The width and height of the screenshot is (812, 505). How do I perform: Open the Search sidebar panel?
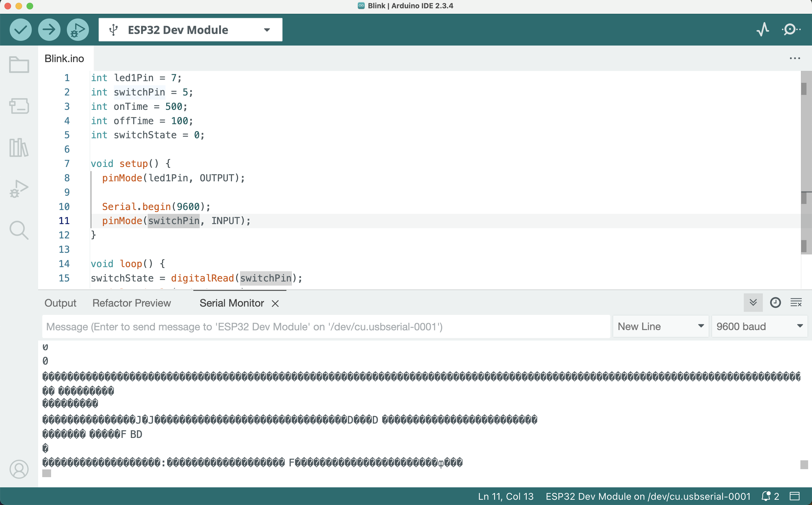[19, 230]
